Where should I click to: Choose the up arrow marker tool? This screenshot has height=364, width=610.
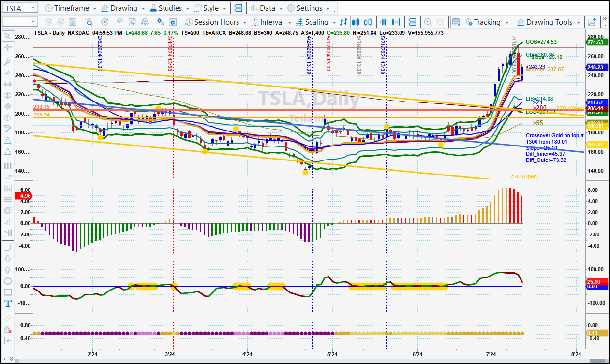pos(8,270)
